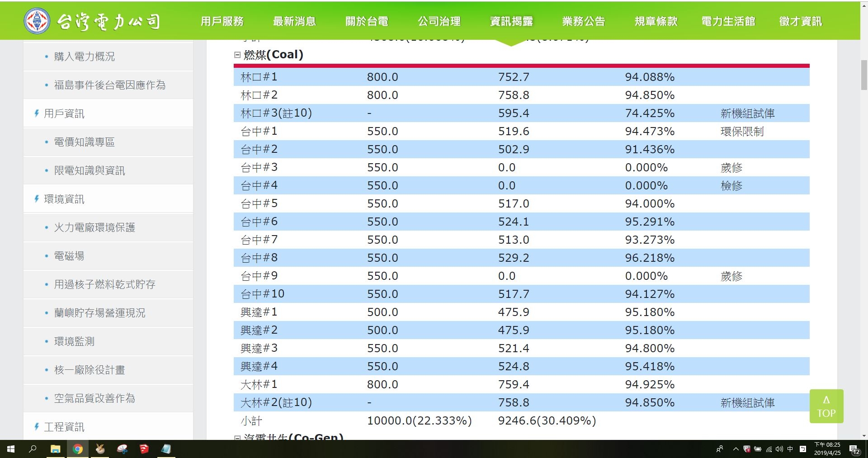
Task: Switch to Google Chrome on the taskbar
Action: point(78,449)
